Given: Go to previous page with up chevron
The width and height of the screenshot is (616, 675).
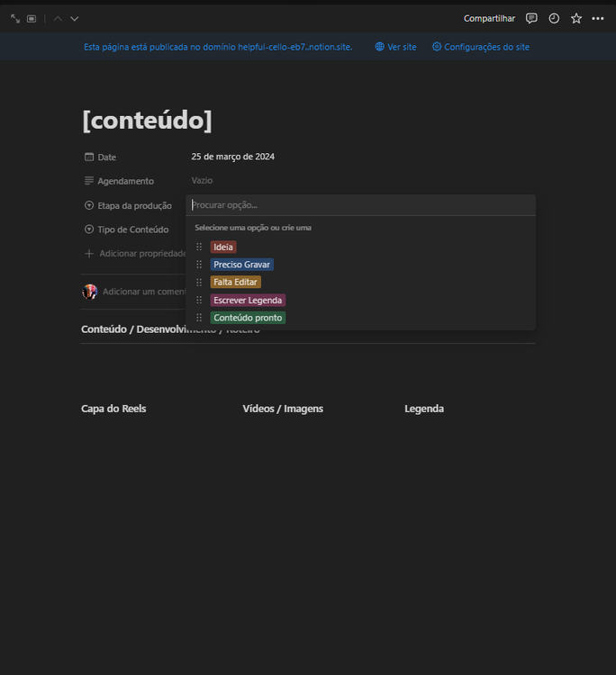Looking at the screenshot, I should point(58,19).
